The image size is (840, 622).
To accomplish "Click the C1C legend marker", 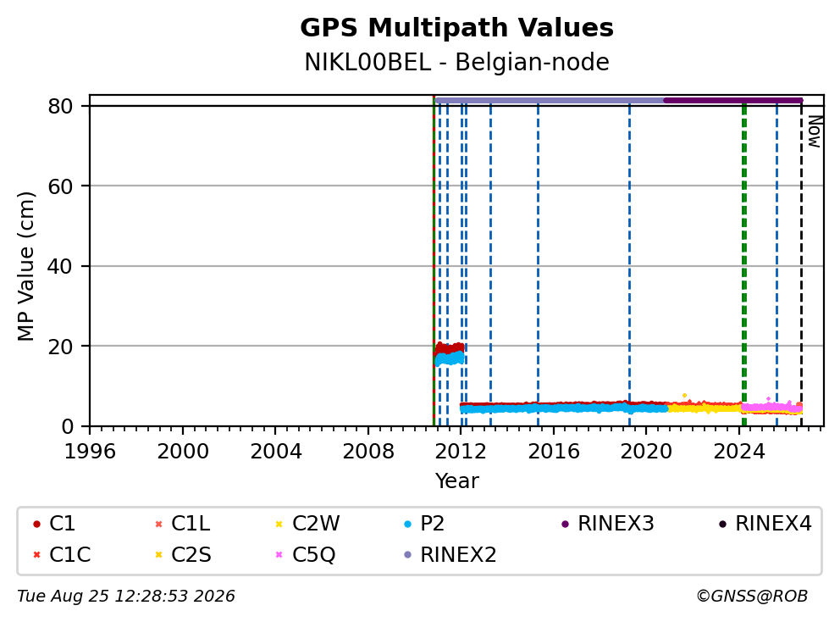I will [x=36, y=554].
